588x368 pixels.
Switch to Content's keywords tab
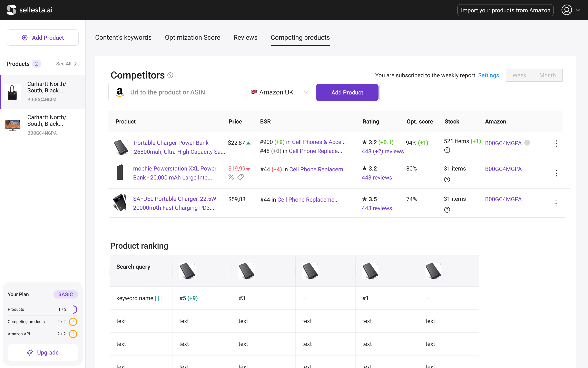(123, 37)
